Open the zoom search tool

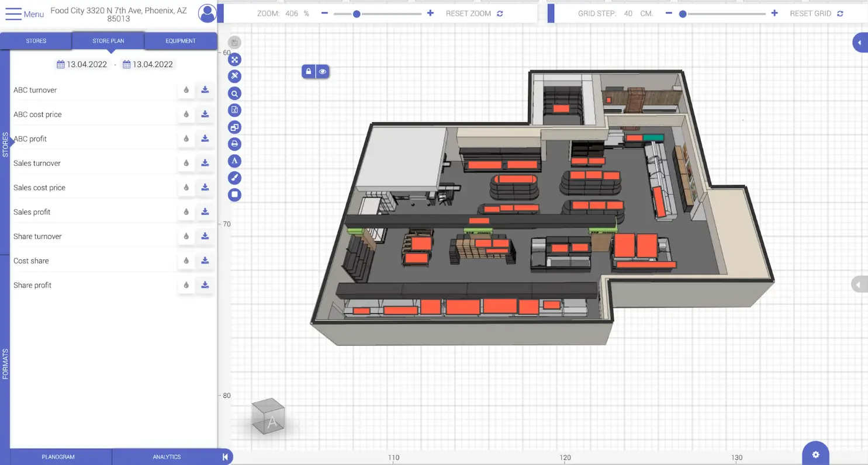[x=234, y=93]
